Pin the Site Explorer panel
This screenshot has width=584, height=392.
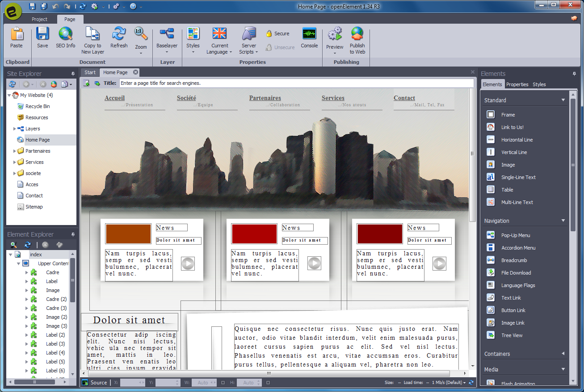click(73, 74)
